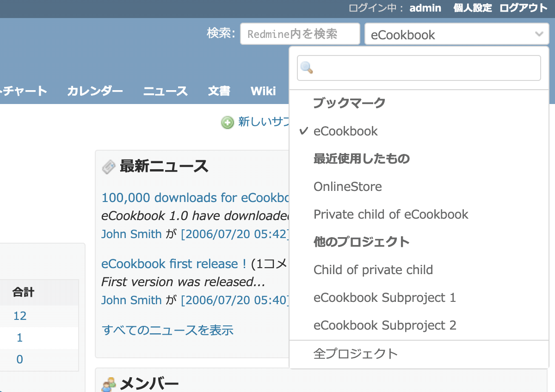This screenshot has width=555, height=392.
Task: Click the 最新ニュース box heading
Action: pos(164,166)
